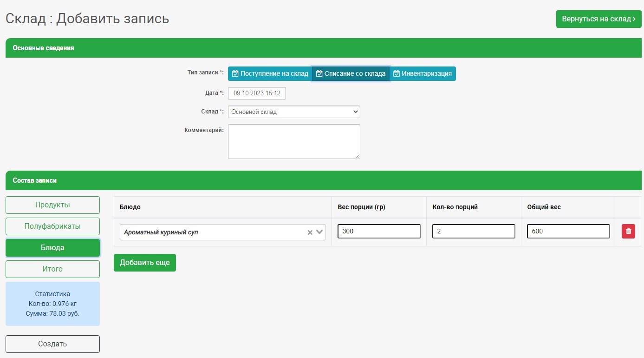Switch to the Продукты tab

pyautogui.click(x=52, y=205)
